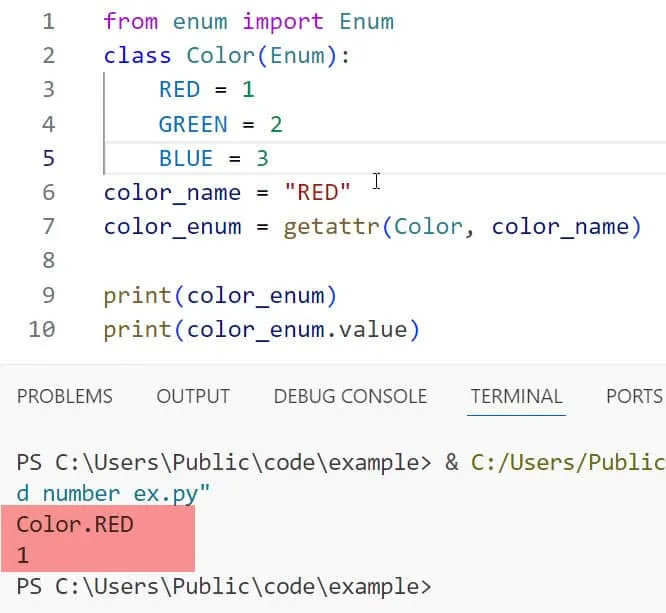This screenshot has width=666, height=613.
Task: Focus the last terminal prompt line
Action: pyautogui.click(x=223, y=586)
